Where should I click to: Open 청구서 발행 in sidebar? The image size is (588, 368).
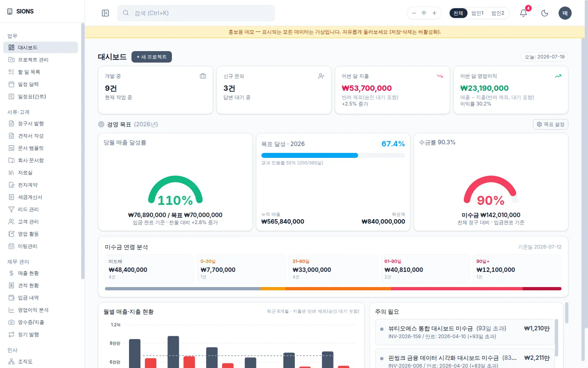40,123
